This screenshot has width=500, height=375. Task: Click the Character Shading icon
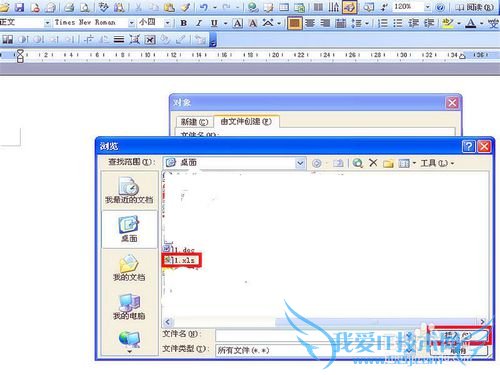tap(253, 23)
